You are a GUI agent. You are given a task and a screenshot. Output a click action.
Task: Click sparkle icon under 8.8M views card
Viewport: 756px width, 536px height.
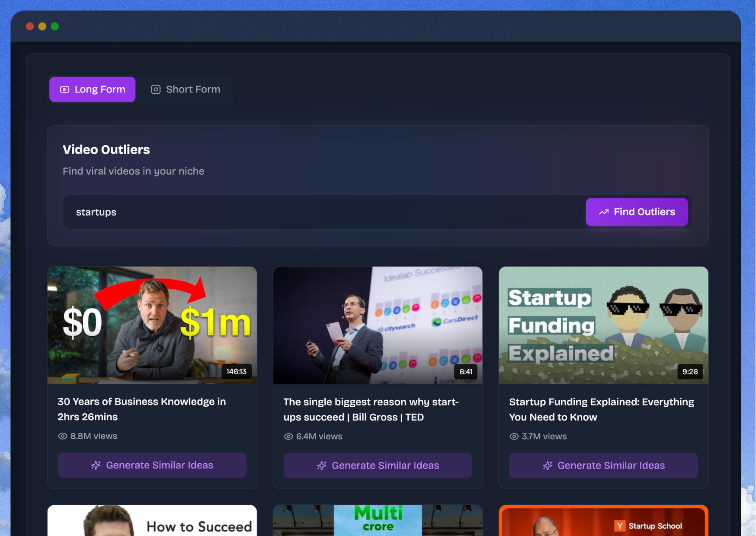pyautogui.click(x=96, y=465)
